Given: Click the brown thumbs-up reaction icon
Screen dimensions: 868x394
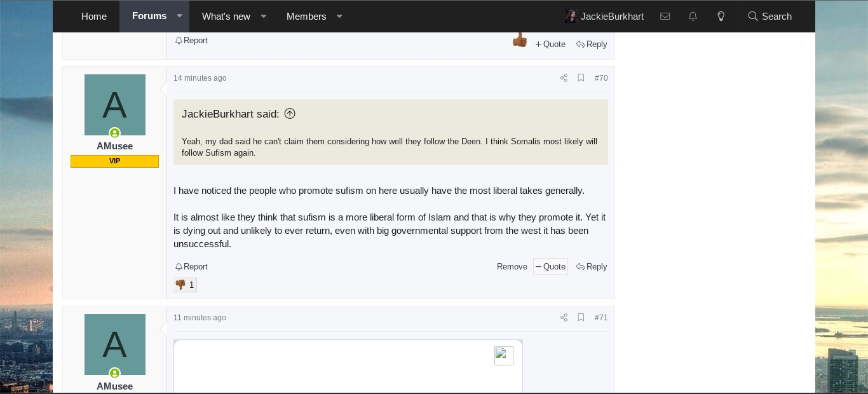Looking at the screenshot, I should (x=520, y=40).
